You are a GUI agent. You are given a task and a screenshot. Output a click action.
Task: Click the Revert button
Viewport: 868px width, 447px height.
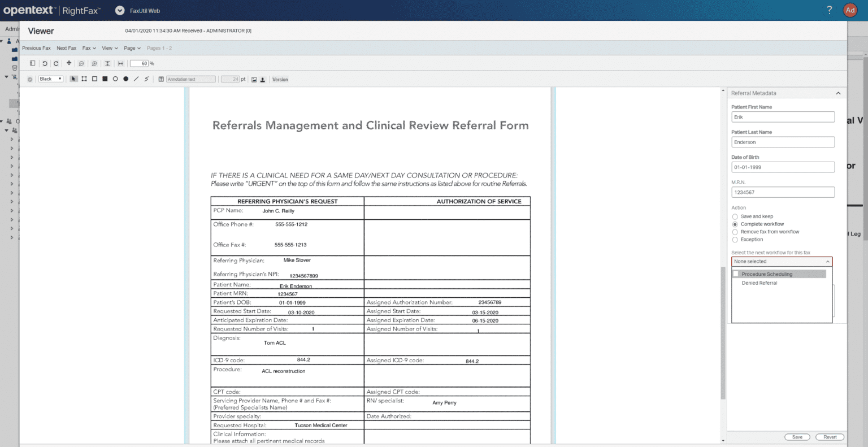click(x=830, y=437)
